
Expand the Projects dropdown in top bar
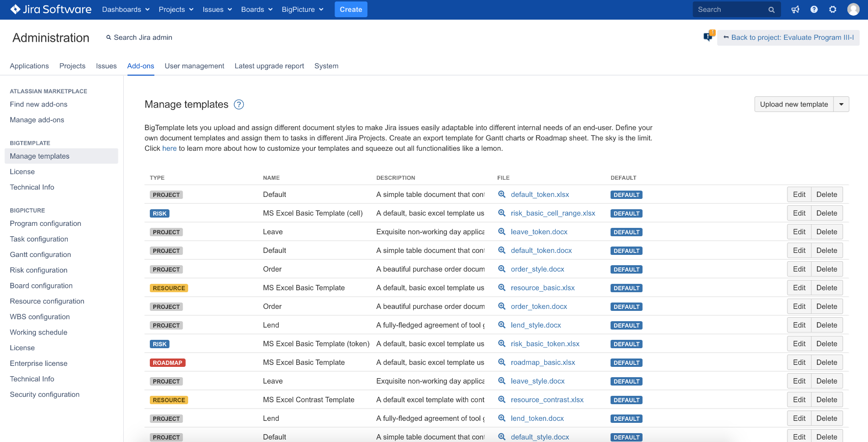(176, 9)
